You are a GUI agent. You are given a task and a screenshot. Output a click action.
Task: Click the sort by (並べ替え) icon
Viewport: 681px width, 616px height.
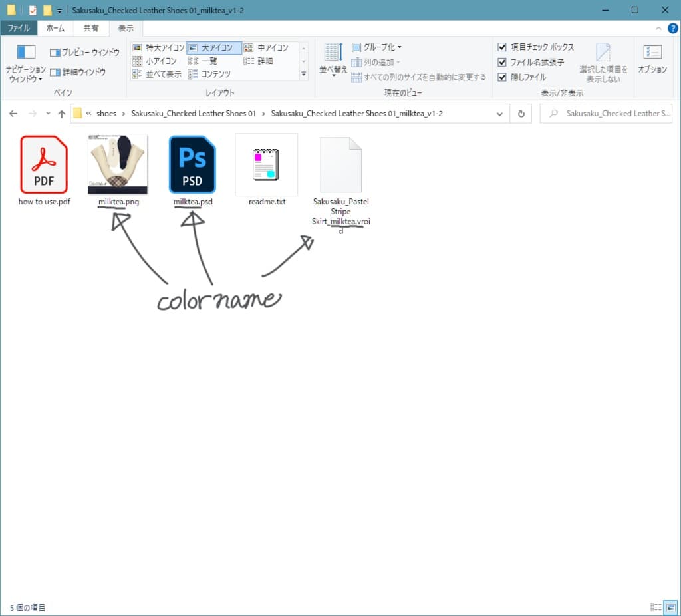click(x=333, y=53)
